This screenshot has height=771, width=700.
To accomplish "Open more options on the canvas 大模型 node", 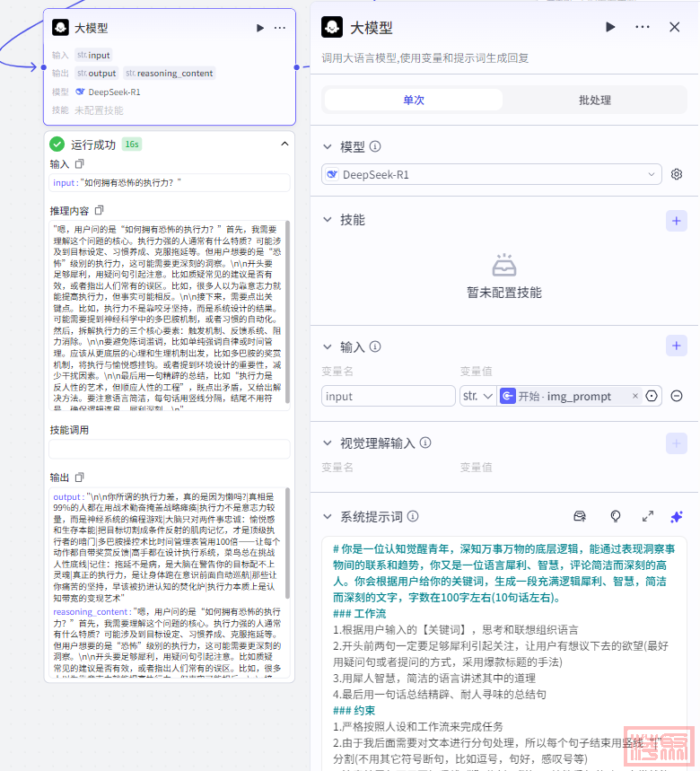I will pos(280,28).
